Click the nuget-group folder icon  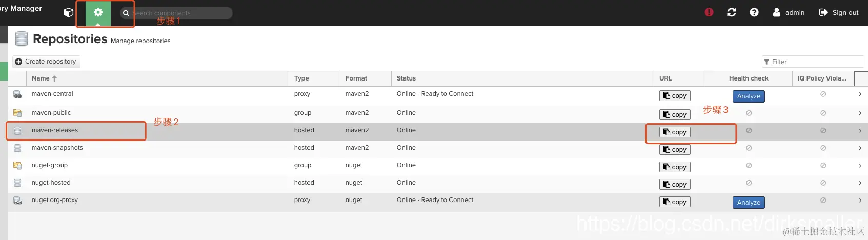pos(17,166)
